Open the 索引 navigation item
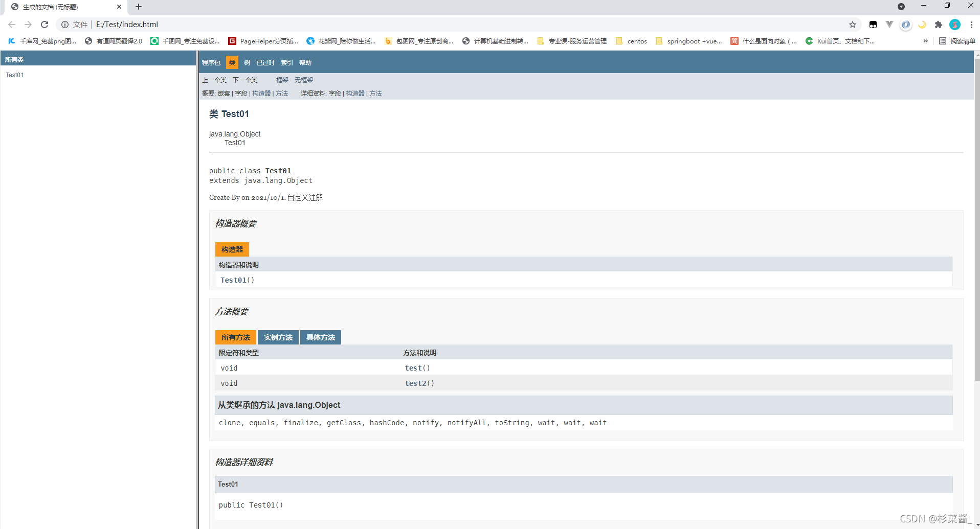980x529 pixels. pos(287,63)
